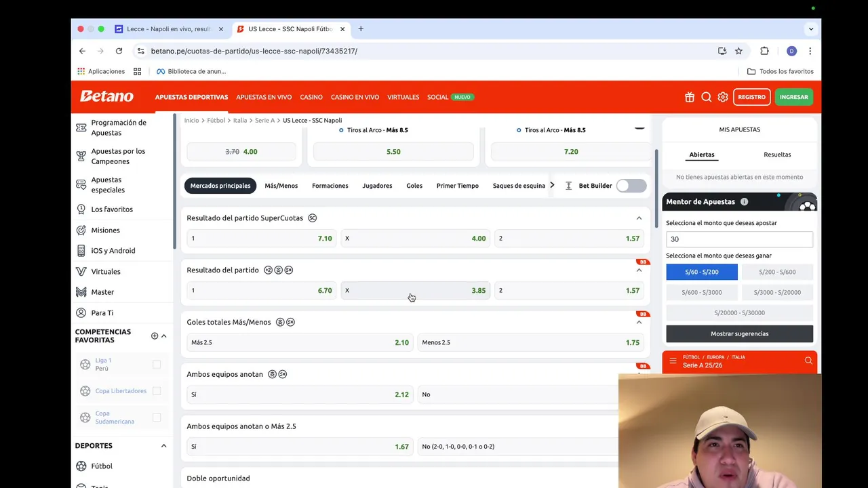Click Serie A breadcrumb link
The image size is (868, 488).
pyautogui.click(x=264, y=121)
